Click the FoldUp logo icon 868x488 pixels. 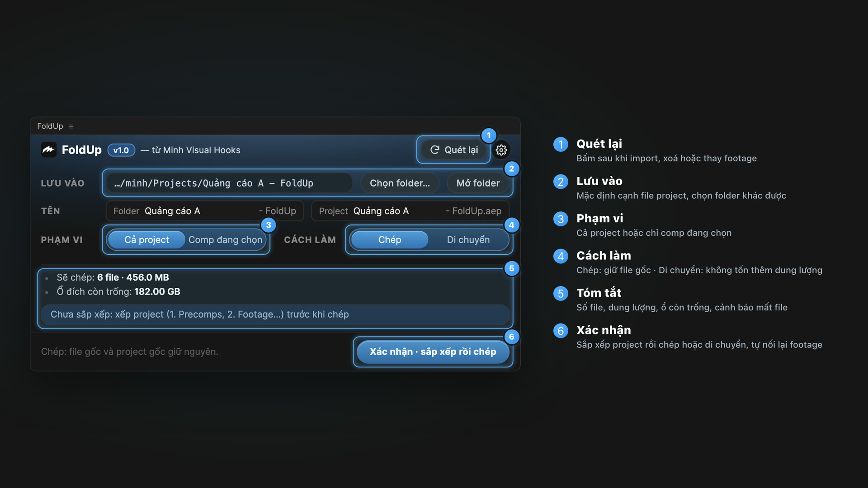tap(49, 150)
